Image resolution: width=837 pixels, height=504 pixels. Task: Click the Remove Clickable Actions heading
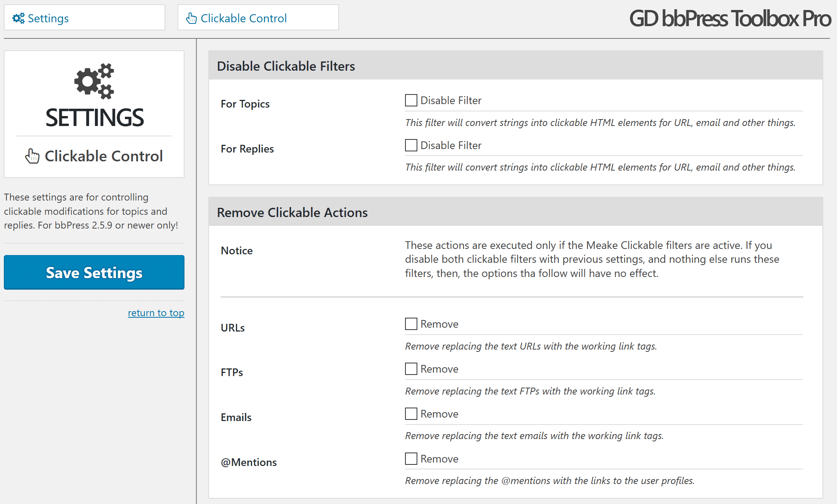point(292,212)
